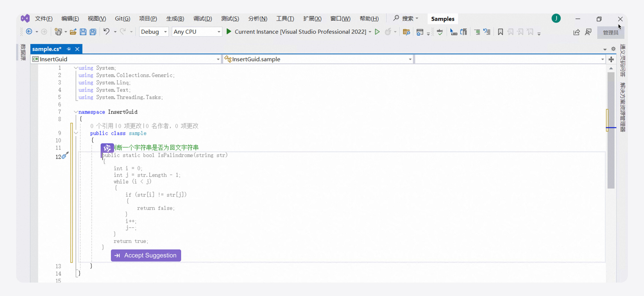644x296 pixels.
Task: Click the Live Share icon
Action: tap(576, 32)
